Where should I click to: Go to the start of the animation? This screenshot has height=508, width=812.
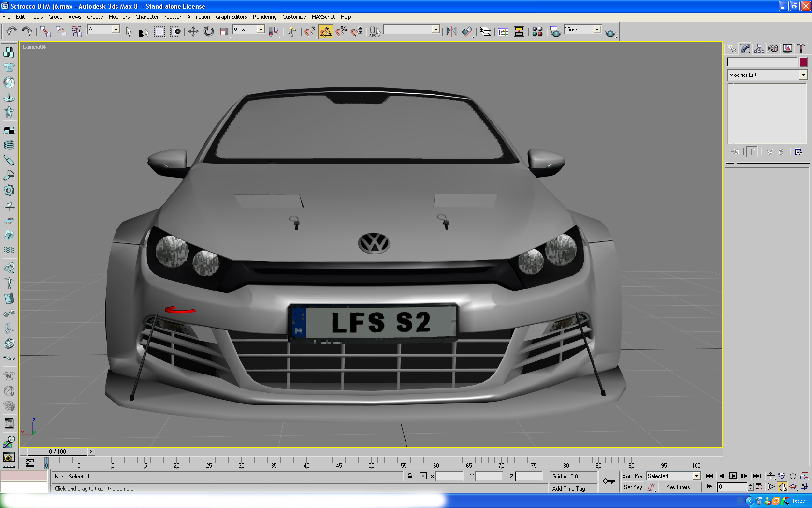click(710, 476)
